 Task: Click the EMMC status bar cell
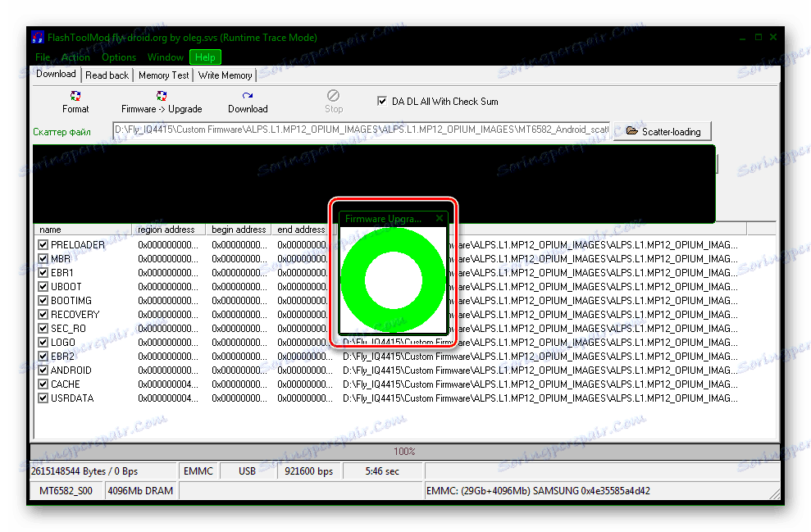(x=198, y=471)
